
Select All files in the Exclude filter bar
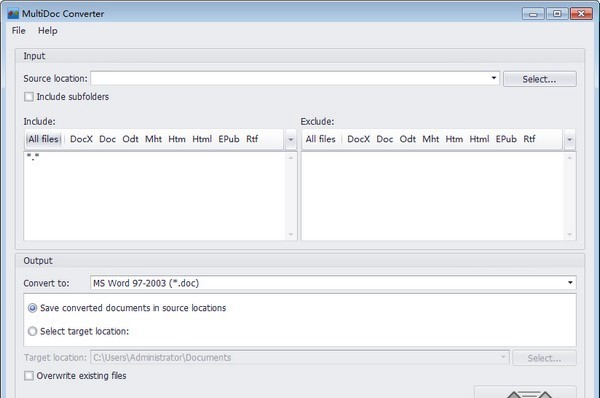click(320, 139)
